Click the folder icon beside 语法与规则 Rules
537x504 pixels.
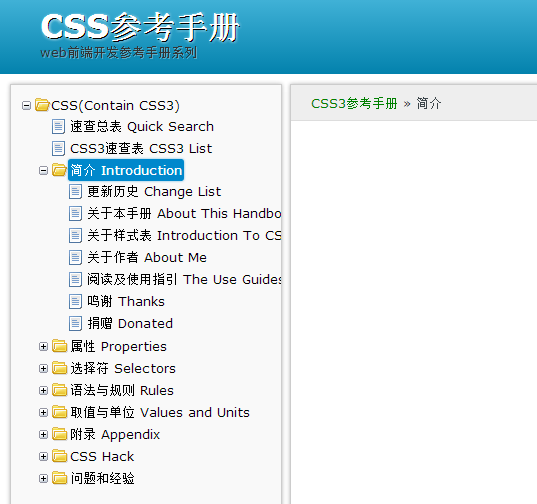tap(60, 390)
